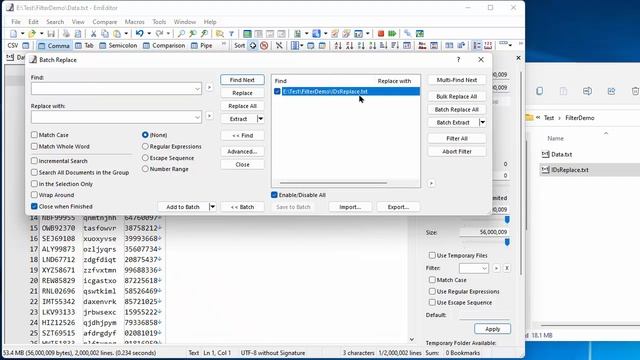The width and height of the screenshot is (640, 360).
Task: Open the Find field dropdown
Action: pyautogui.click(x=197, y=89)
